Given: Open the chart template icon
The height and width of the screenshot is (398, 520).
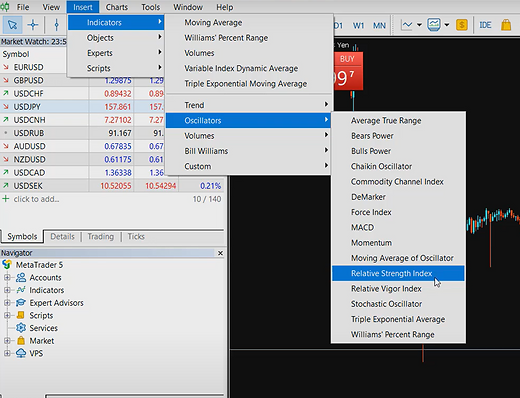Looking at the screenshot, I should (434, 25).
